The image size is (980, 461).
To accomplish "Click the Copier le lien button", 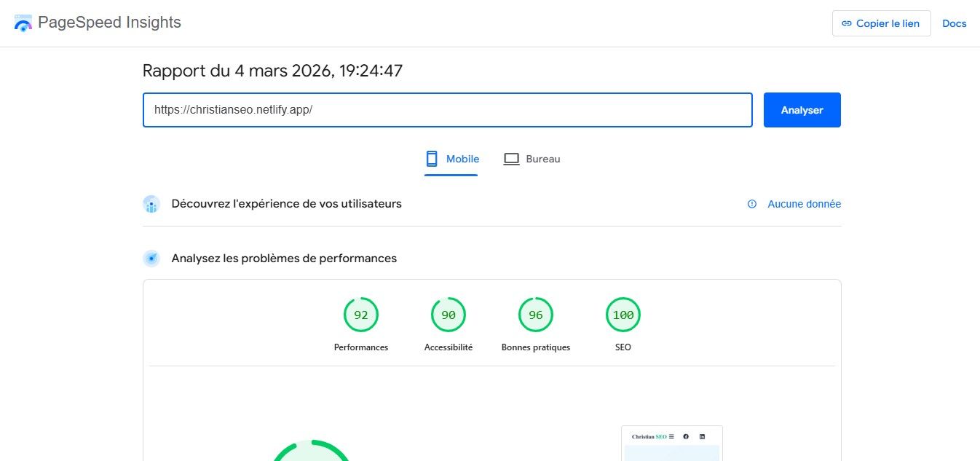I will click(881, 23).
